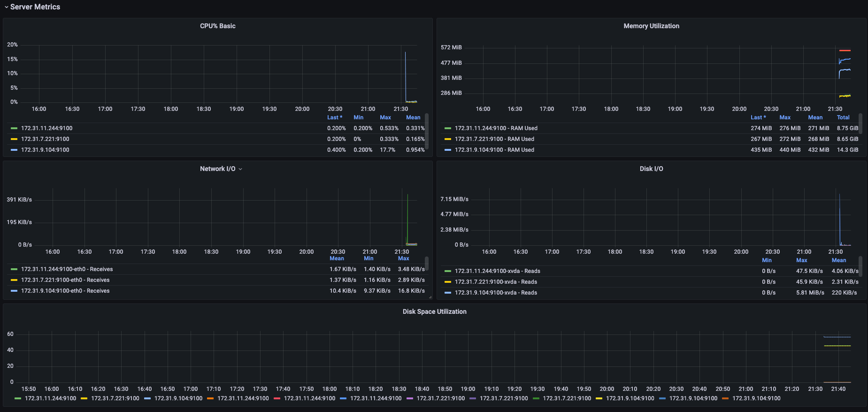868x412 pixels.
Task: Click red series icon in Disk Space legend
Action: point(277,398)
